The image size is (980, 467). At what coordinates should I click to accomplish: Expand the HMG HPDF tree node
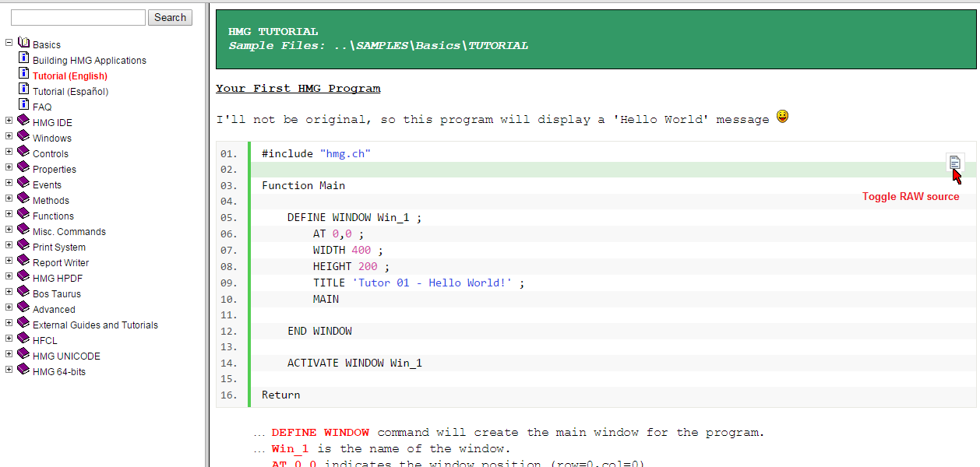point(9,276)
